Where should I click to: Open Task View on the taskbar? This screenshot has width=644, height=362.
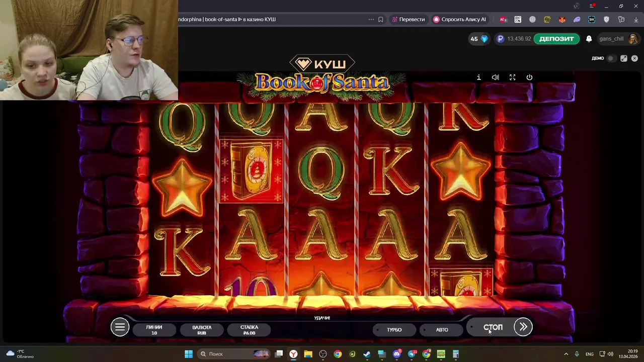coord(279,354)
